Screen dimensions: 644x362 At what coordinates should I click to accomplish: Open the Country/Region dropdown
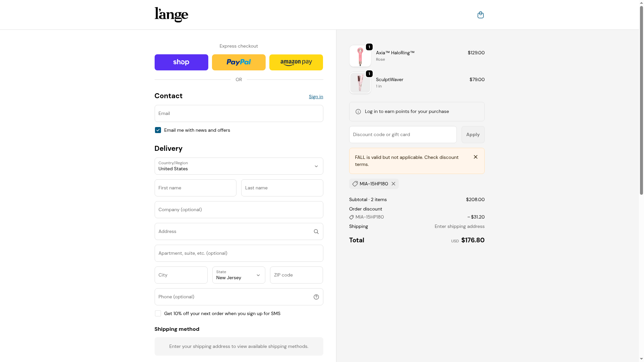238,166
